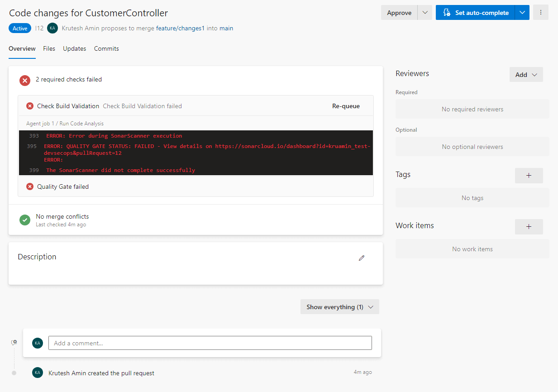Click the plus icon to add work items
558x392 pixels.
529,227
